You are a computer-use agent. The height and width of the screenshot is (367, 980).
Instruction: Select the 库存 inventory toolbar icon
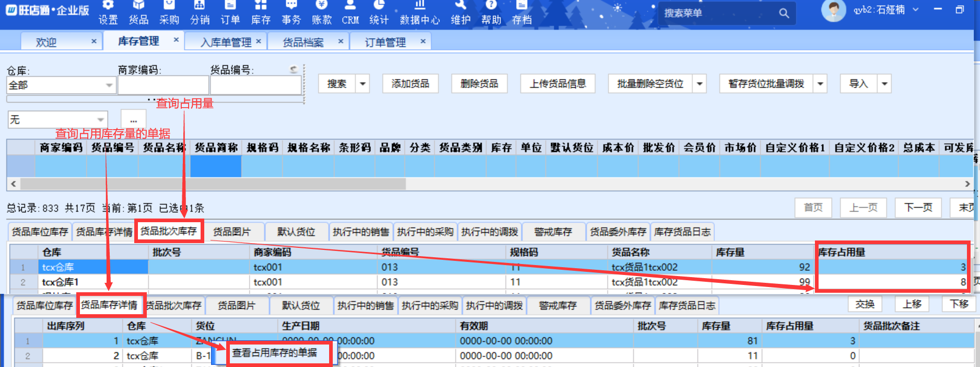[261, 13]
